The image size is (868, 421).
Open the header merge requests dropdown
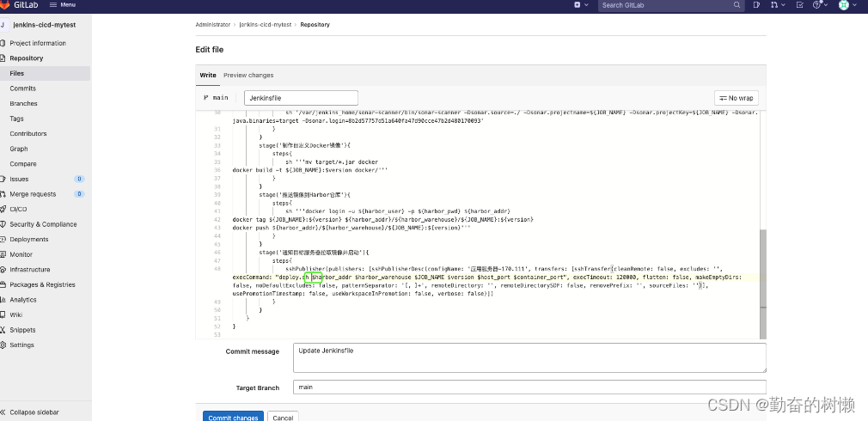point(777,4)
